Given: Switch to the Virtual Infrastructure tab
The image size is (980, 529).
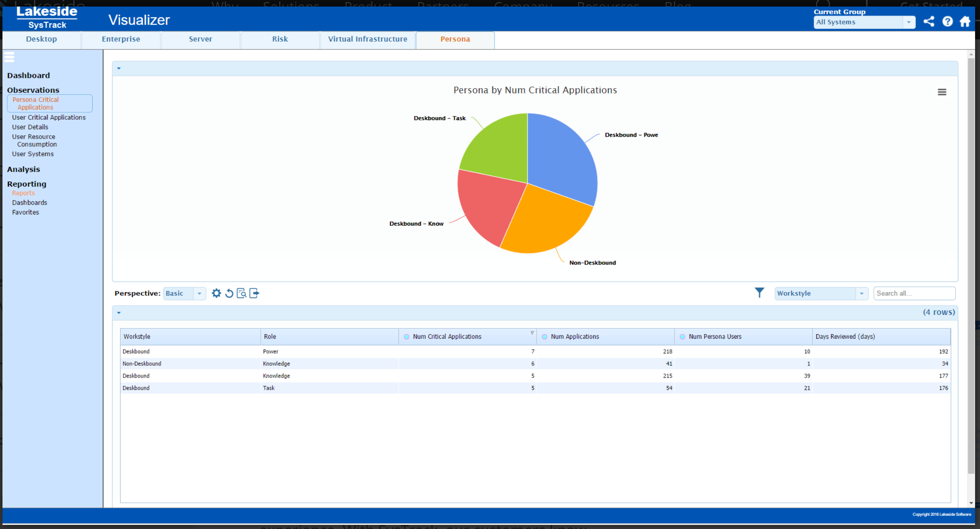Looking at the screenshot, I should click(367, 39).
